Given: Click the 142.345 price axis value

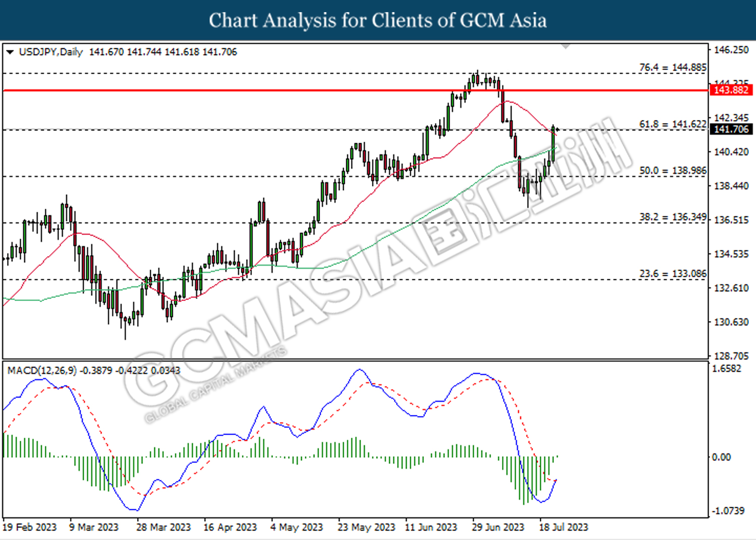Looking at the screenshot, I should pyautogui.click(x=731, y=117).
